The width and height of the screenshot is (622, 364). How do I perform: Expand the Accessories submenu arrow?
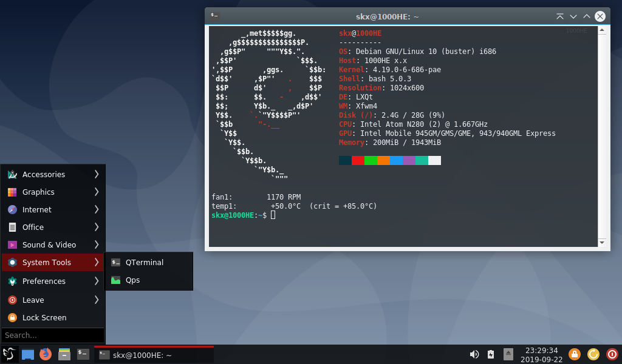click(x=97, y=174)
